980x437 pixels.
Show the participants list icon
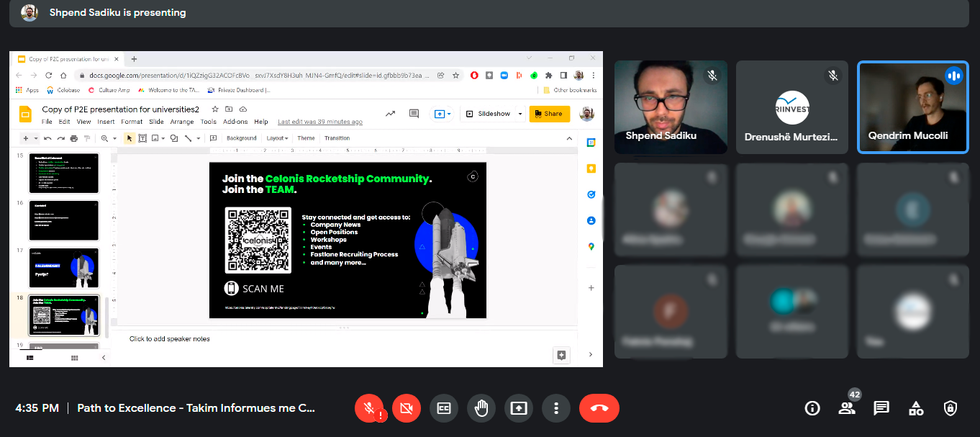(847, 408)
